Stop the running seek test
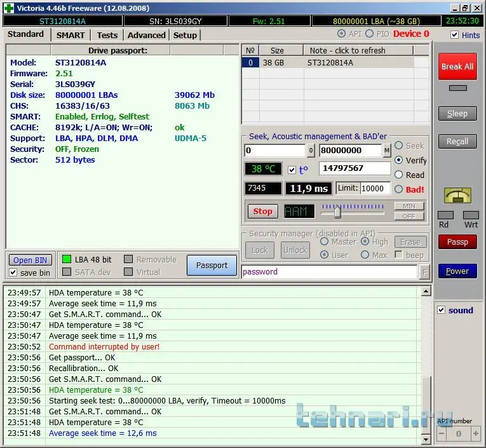The width and height of the screenshot is (486, 448). coord(262,212)
